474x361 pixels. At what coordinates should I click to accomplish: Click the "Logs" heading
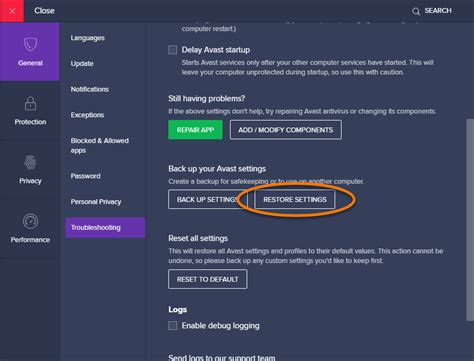click(x=178, y=310)
